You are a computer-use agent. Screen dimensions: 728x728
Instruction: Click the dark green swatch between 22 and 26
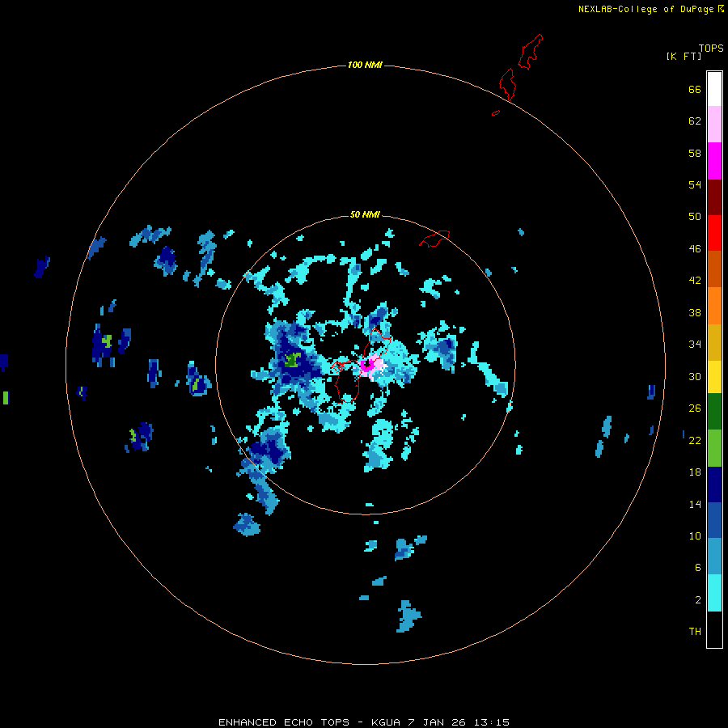click(714, 412)
